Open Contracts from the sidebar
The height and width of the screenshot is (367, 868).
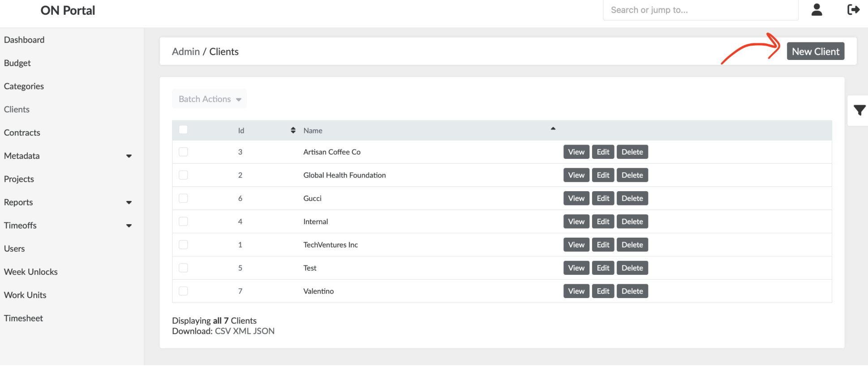click(x=22, y=133)
